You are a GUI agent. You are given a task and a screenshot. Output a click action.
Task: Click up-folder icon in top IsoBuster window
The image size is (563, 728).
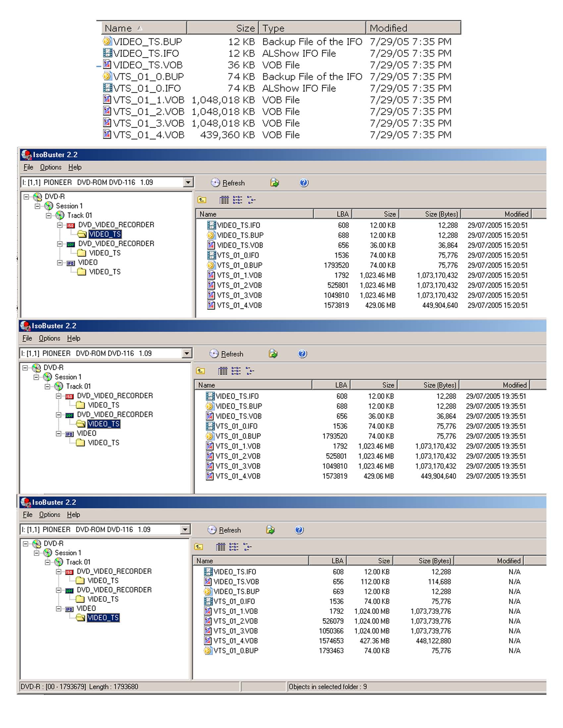tap(202, 200)
